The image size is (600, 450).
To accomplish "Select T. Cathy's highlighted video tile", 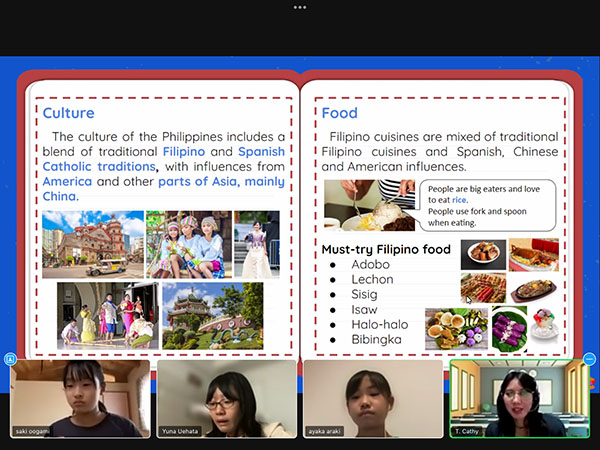I will click(x=519, y=398).
